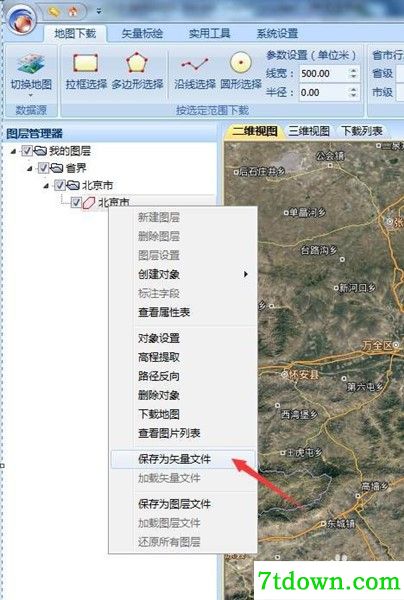Viewport: 404px width, 600px height.
Task: Select the 拉框选择 rectangle tool
Action: 86,71
